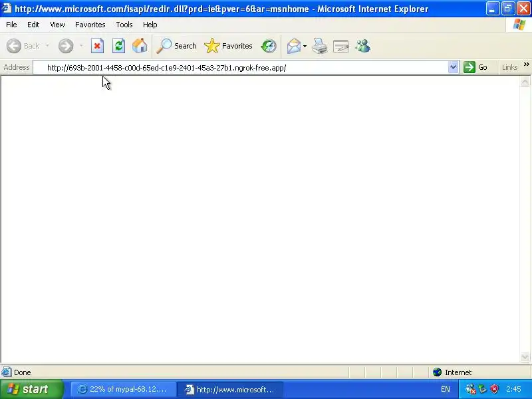532x399 pixels.
Task: Open the Tools menu
Action: tap(124, 25)
